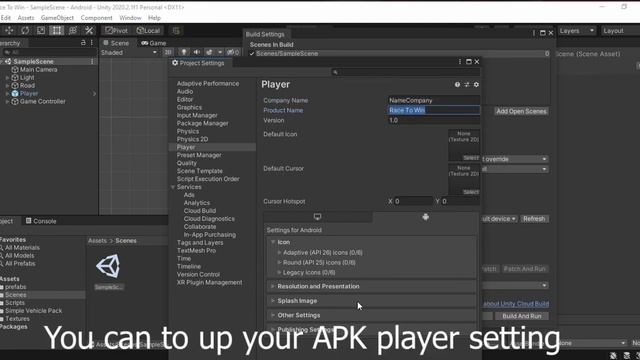This screenshot has height=360, width=640.
Task: Open Project Settings gear options
Action: (476, 84)
